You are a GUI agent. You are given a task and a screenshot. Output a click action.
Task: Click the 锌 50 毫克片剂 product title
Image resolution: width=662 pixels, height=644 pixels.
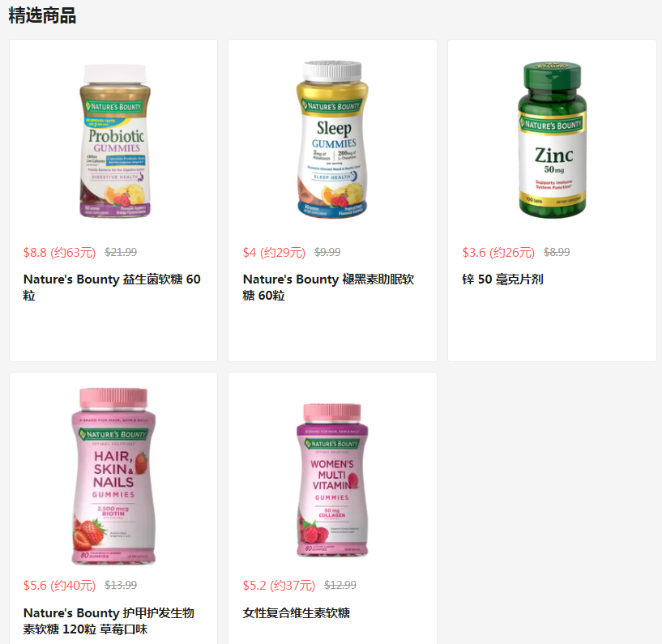[502, 279]
